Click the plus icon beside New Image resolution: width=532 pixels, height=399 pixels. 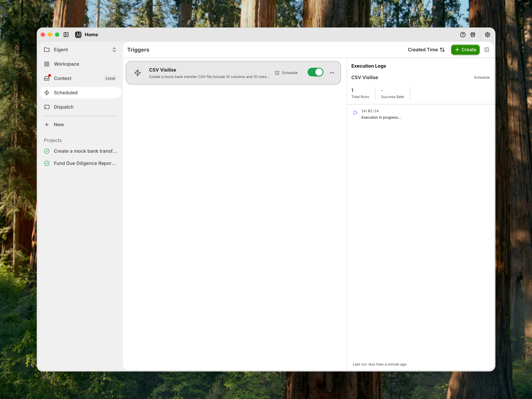pos(47,125)
